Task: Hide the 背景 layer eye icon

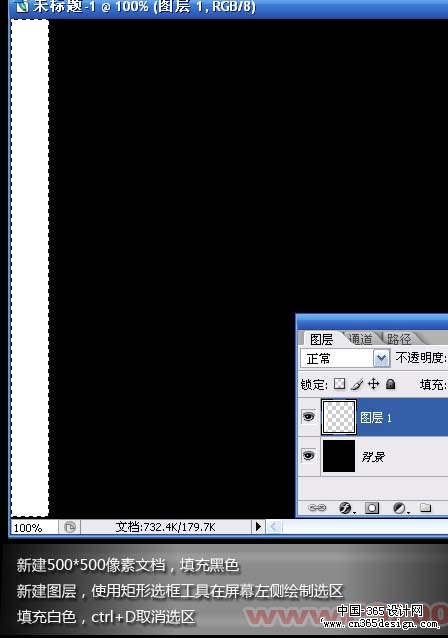Action: (x=308, y=455)
